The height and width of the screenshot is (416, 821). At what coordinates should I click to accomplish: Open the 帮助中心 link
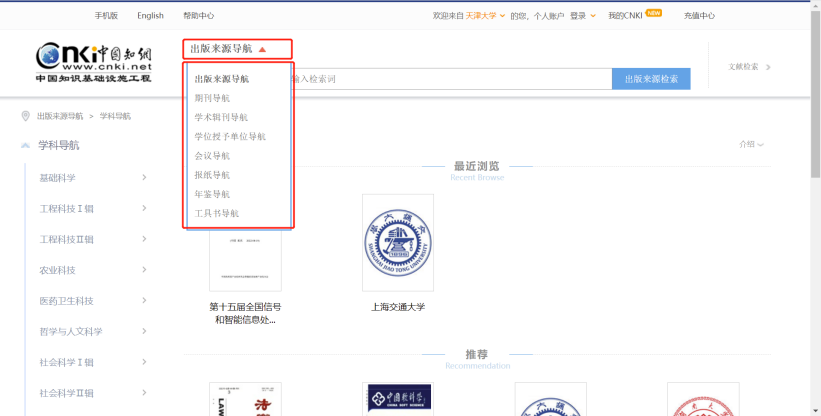click(x=198, y=16)
